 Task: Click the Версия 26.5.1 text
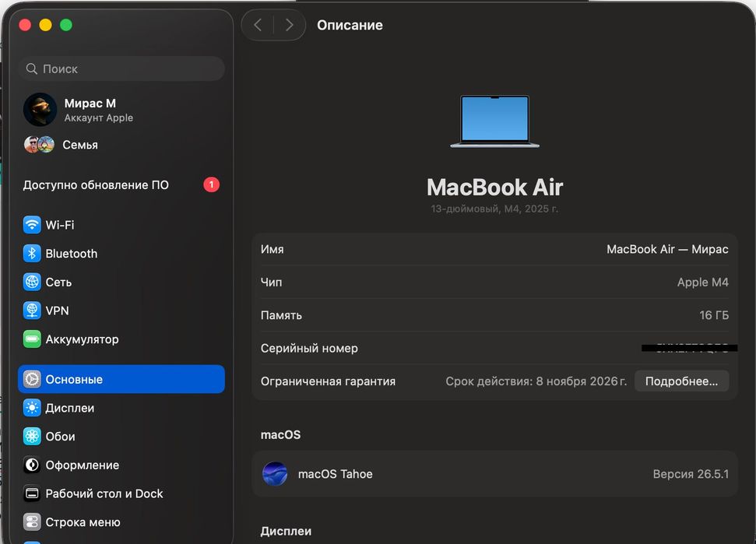click(691, 474)
